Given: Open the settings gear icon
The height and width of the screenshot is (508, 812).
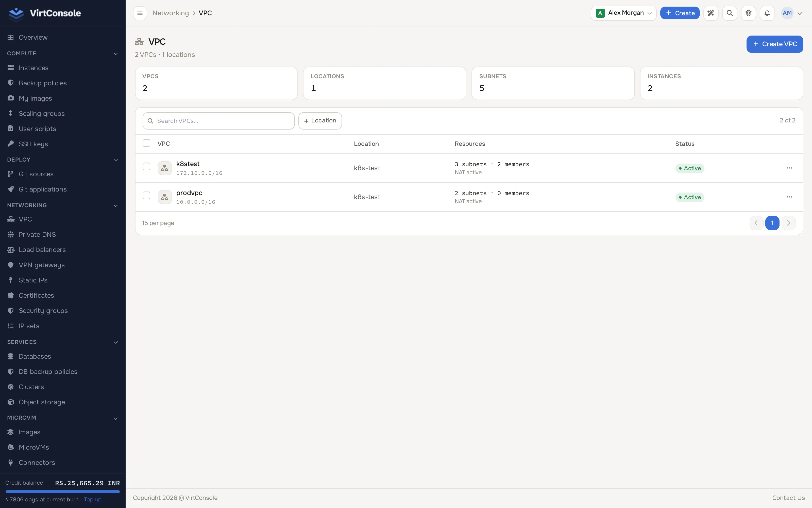Looking at the screenshot, I should 748,13.
